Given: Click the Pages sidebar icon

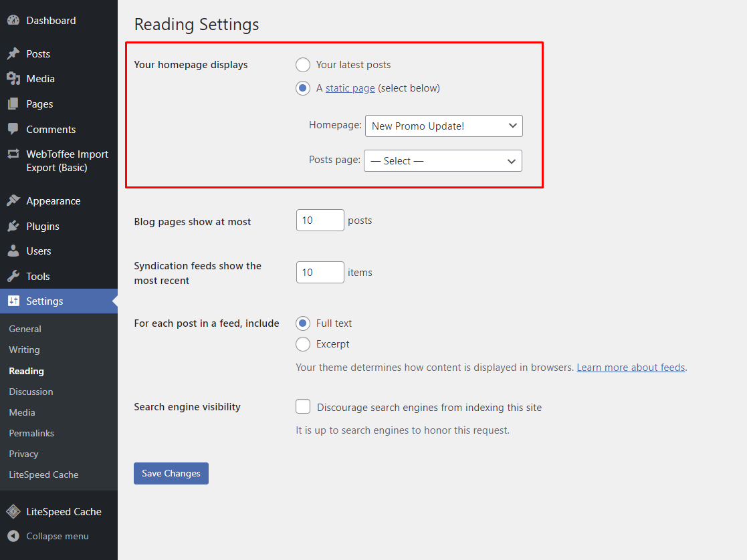Looking at the screenshot, I should pos(15,104).
